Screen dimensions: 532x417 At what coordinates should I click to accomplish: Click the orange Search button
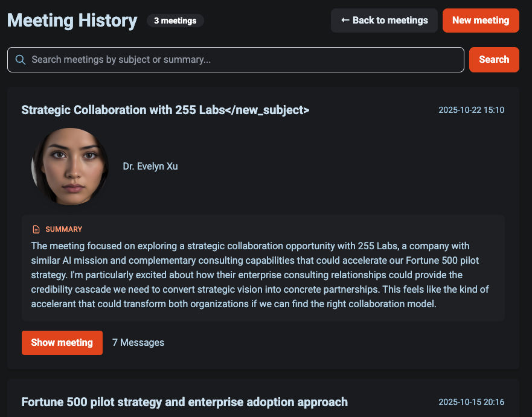pyautogui.click(x=494, y=60)
